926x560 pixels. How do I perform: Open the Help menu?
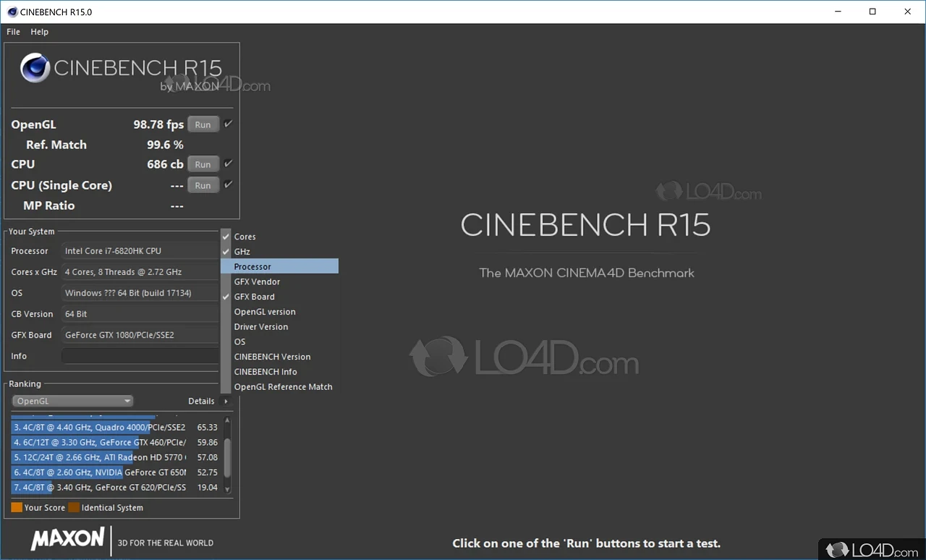coord(39,32)
